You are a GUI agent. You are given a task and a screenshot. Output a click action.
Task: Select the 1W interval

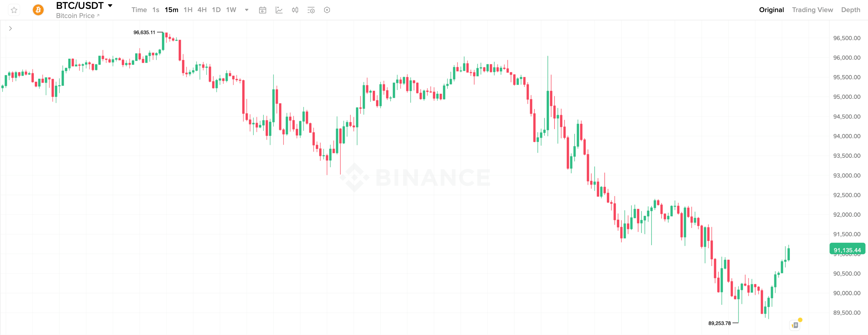231,10
